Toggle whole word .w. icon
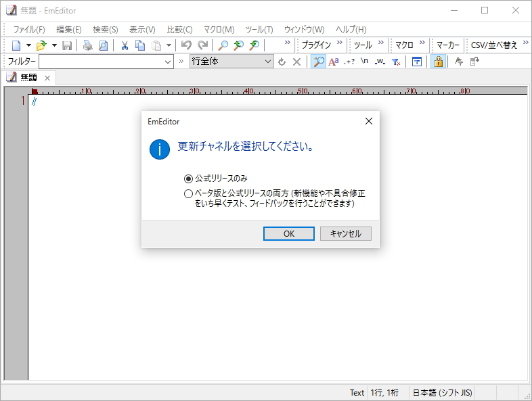This screenshot has height=401, width=532. pos(380,62)
